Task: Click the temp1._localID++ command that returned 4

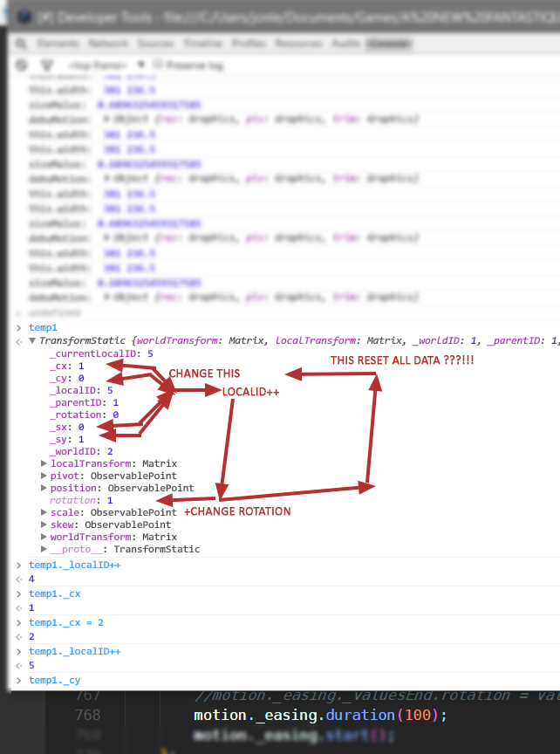Action: point(74,565)
